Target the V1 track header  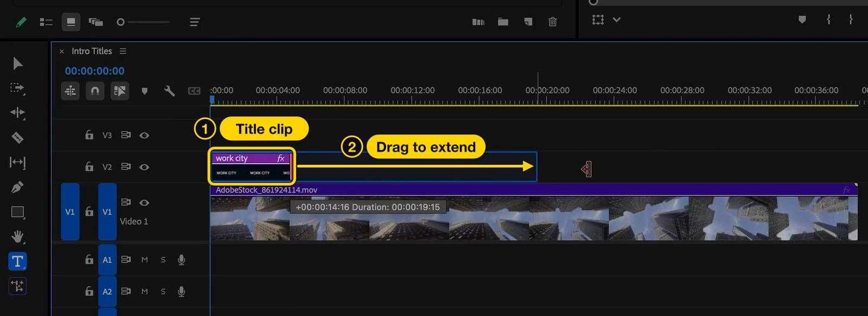(x=107, y=211)
